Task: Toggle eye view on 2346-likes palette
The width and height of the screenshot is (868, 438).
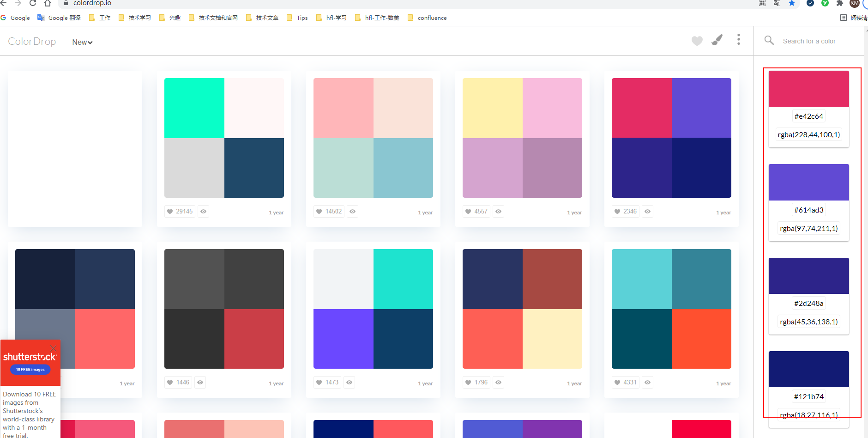Action: [647, 212]
